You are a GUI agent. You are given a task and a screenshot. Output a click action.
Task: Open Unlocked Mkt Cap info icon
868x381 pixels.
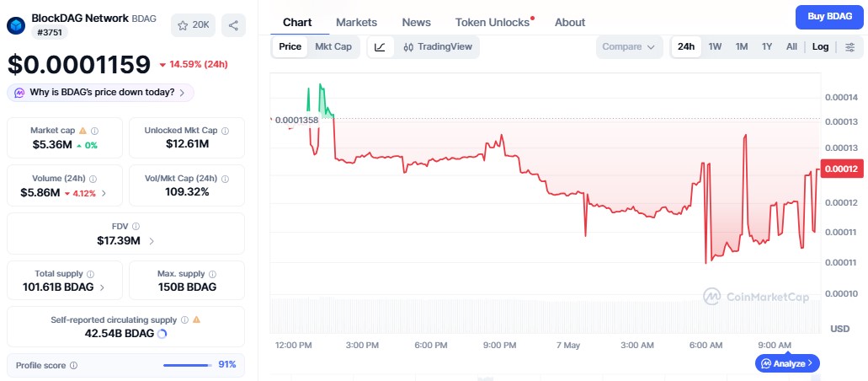pos(226,131)
